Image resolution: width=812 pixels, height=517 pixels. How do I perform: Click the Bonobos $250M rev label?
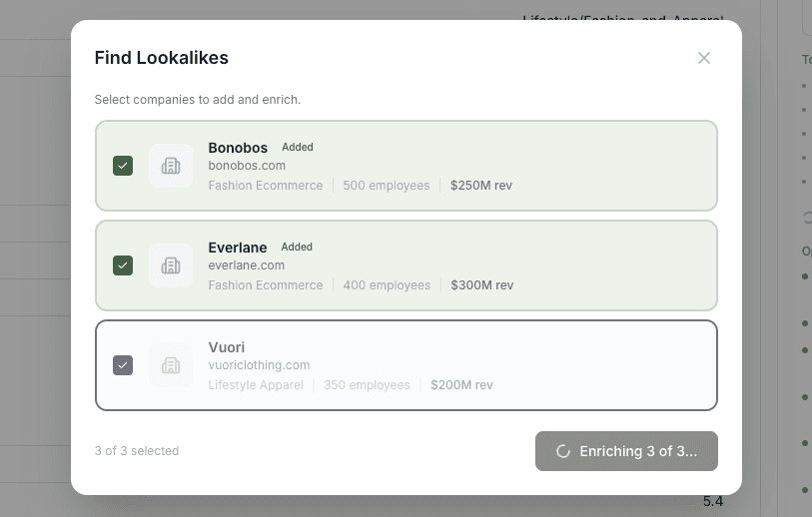click(481, 186)
